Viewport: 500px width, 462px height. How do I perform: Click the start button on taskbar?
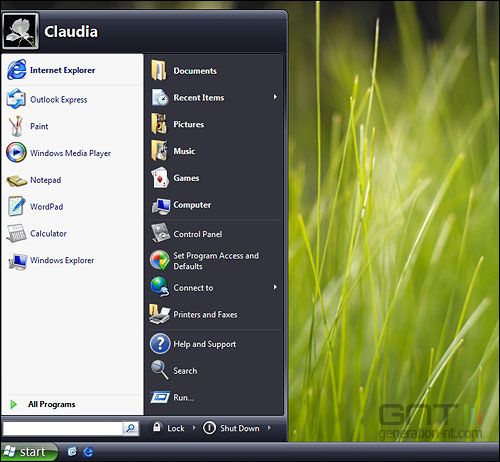(29, 452)
